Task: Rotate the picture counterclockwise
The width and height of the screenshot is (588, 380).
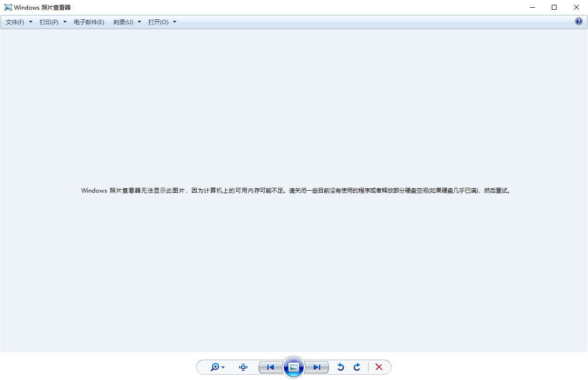Action: (x=341, y=367)
